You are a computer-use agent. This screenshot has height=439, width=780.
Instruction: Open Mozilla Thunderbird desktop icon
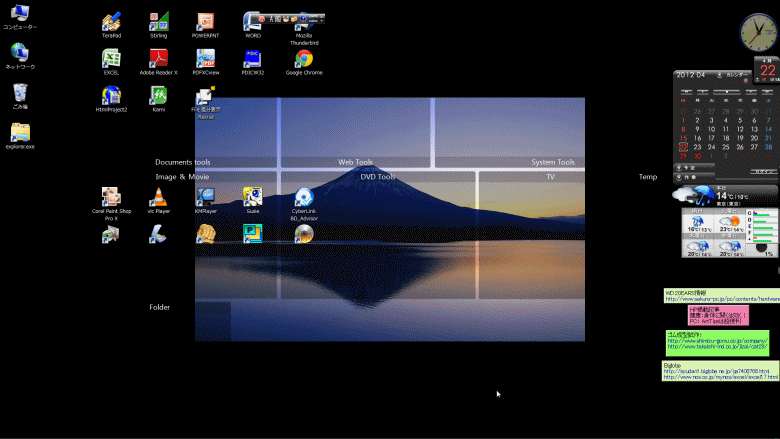click(x=303, y=24)
